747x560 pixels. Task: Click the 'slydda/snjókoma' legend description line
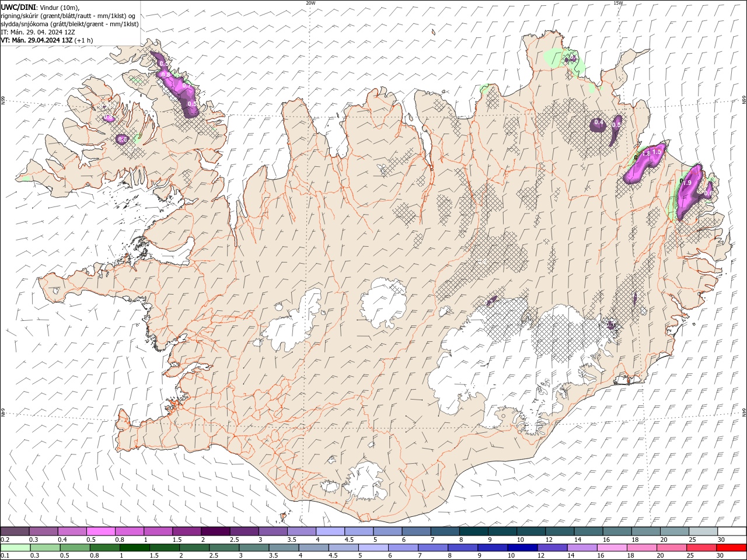pyautogui.click(x=70, y=24)
